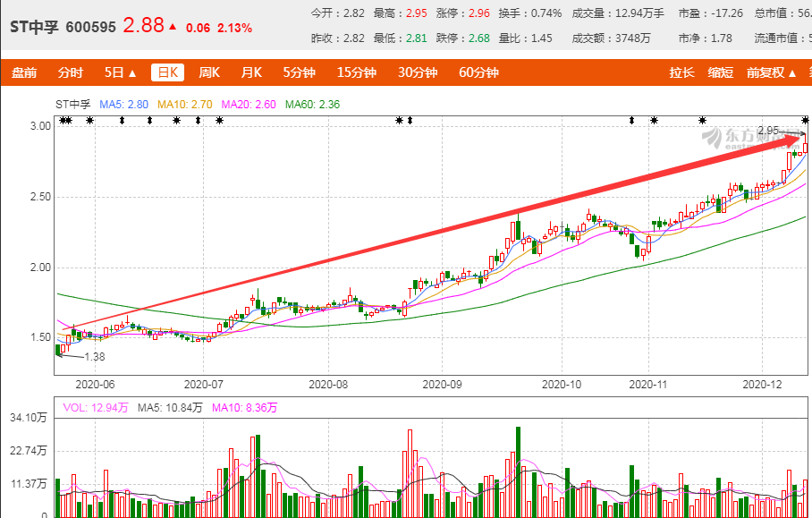Open the 盘前 pre-market tab
Viewport: 812px width, 518px height.
pos(23,72)
